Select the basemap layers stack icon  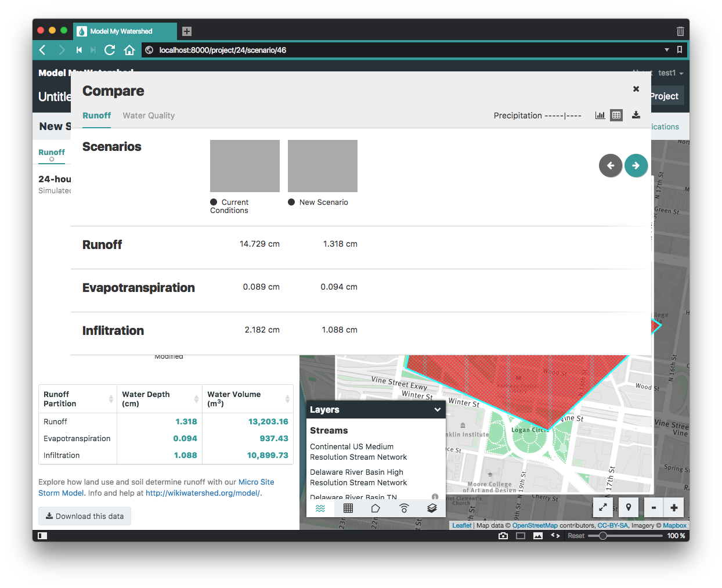[x=432, y=508]
